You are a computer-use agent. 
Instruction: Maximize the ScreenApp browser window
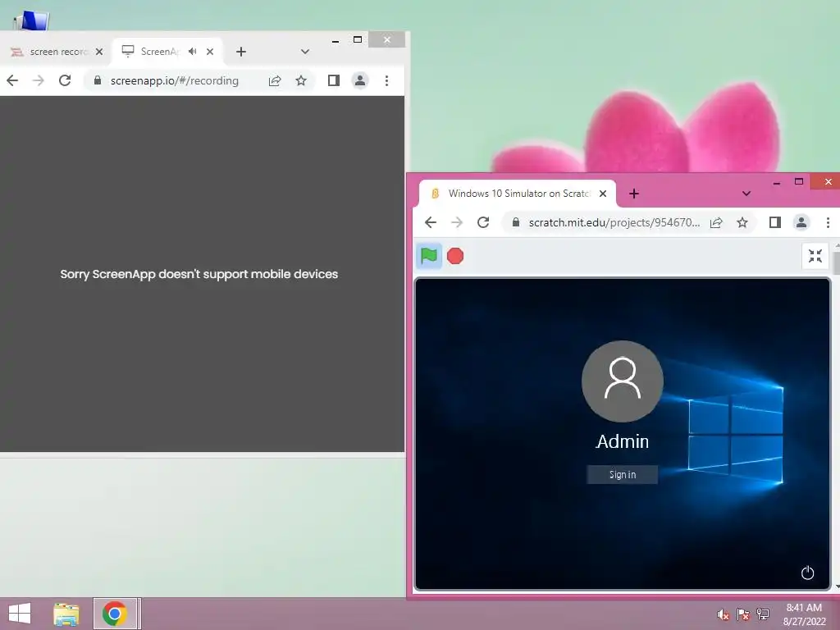(358, 39)
